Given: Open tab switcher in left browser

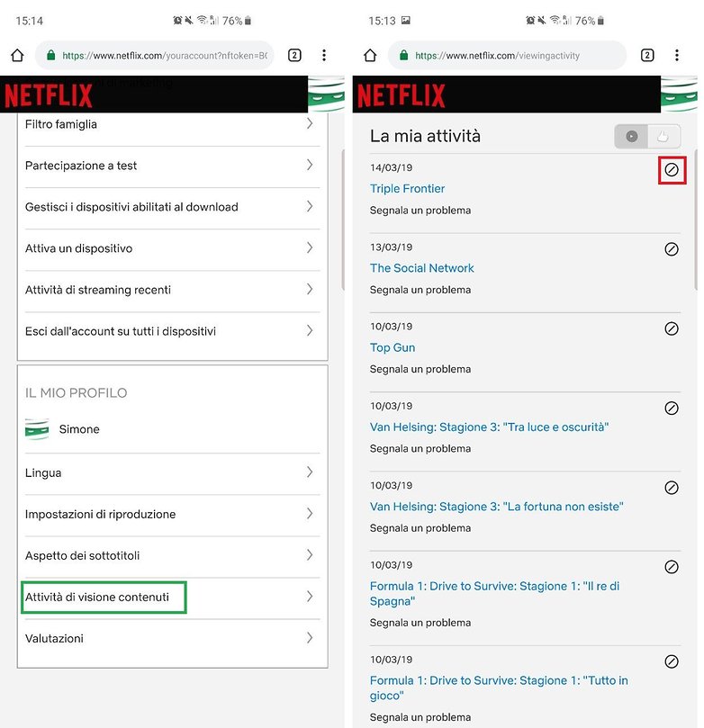Looking at the screenshot, I should click(294, 55).
